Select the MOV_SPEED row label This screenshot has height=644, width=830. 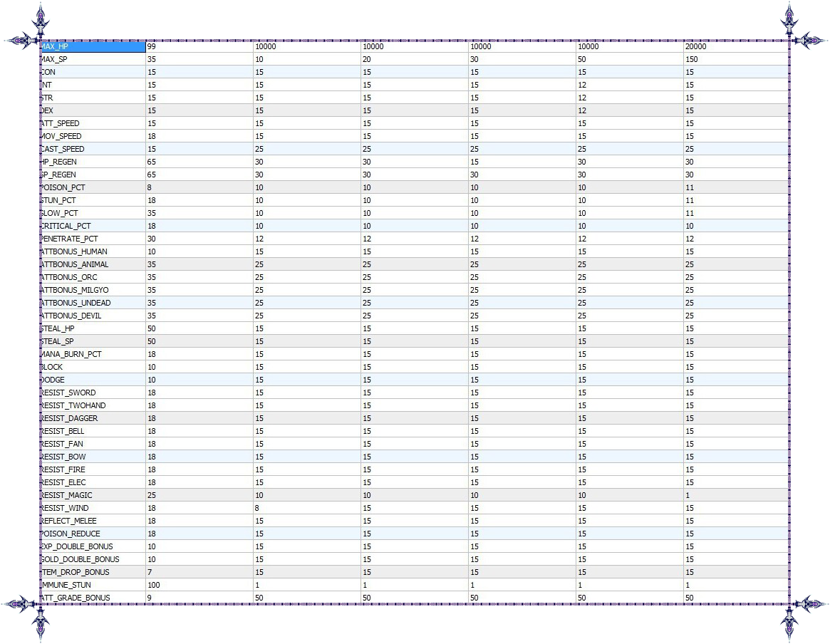[61, 136]
